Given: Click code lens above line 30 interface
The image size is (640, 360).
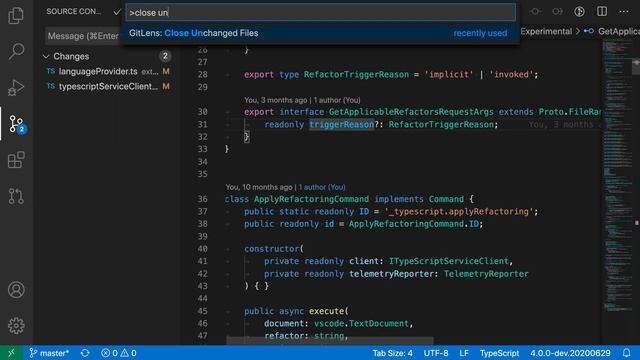Looking at the screenshot, I should click(x=302, y=100).
